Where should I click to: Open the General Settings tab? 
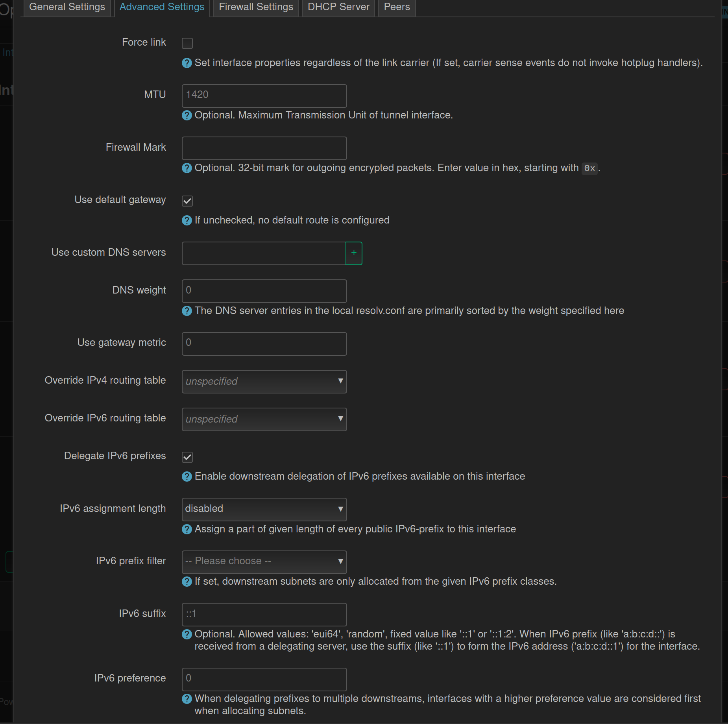tap(67, 7)
